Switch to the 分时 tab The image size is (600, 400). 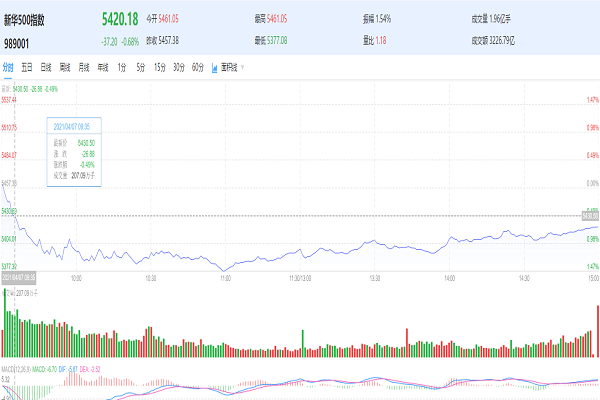(9, 67)
